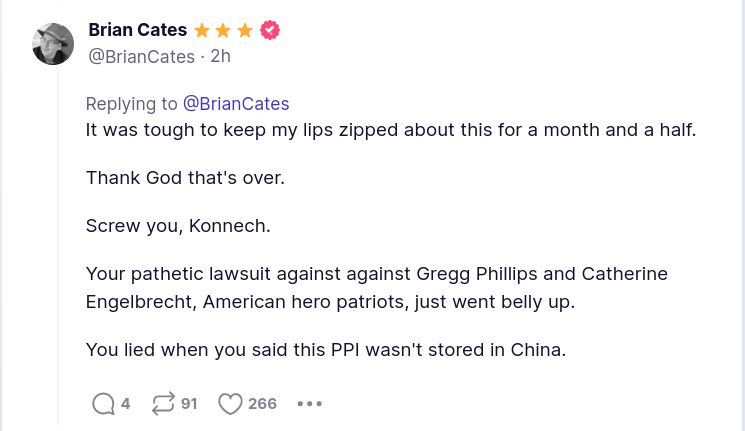Click the "Thank God that's over." line
745x431 pixels.
pyautogui.click(x=185, y=178)
